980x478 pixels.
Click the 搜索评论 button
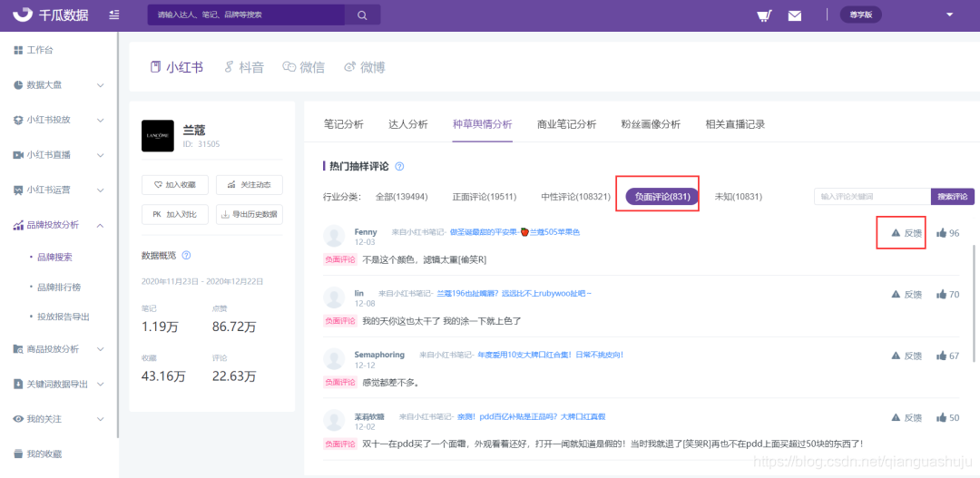coord(953,196)
